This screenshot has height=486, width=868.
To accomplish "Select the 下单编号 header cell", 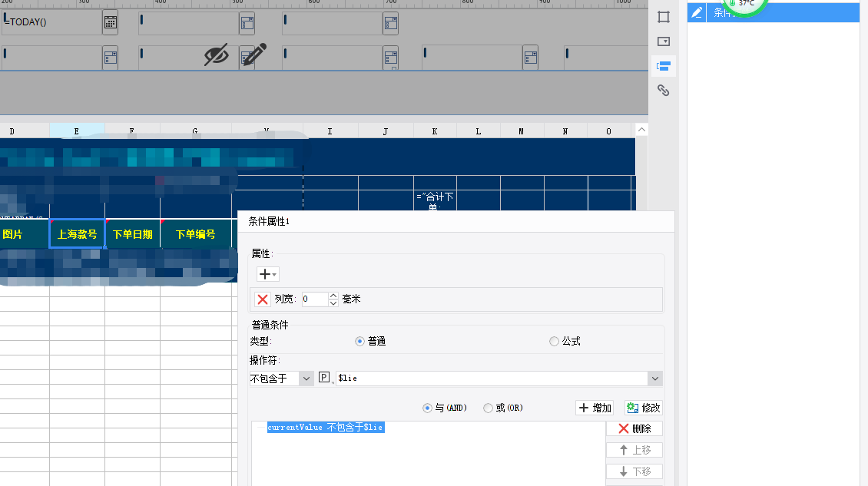I will (195, 234).
